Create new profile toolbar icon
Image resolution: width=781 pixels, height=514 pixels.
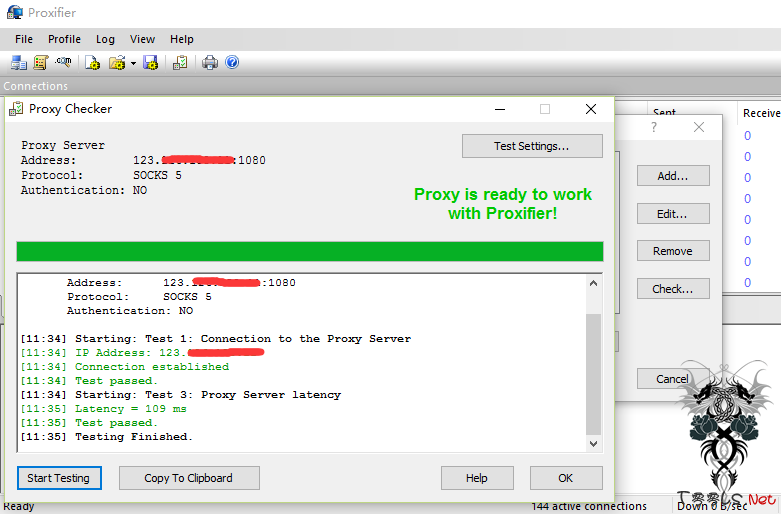92,63
